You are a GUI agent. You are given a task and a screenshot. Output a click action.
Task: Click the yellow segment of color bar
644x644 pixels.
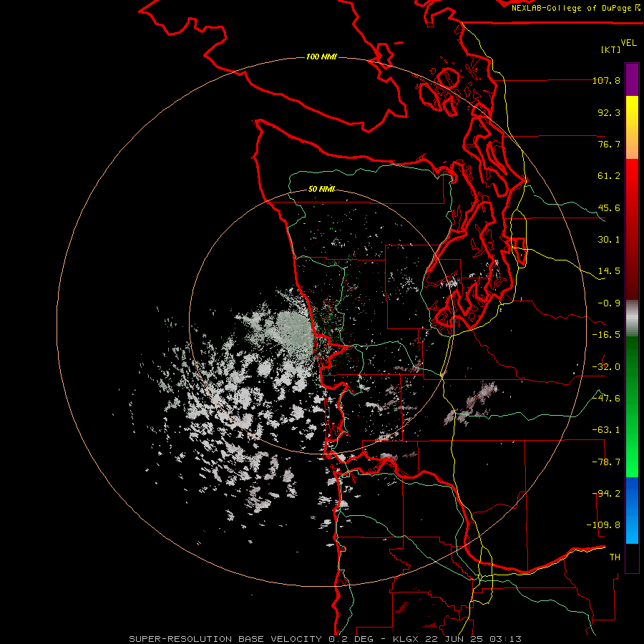[x=632, y=127]
